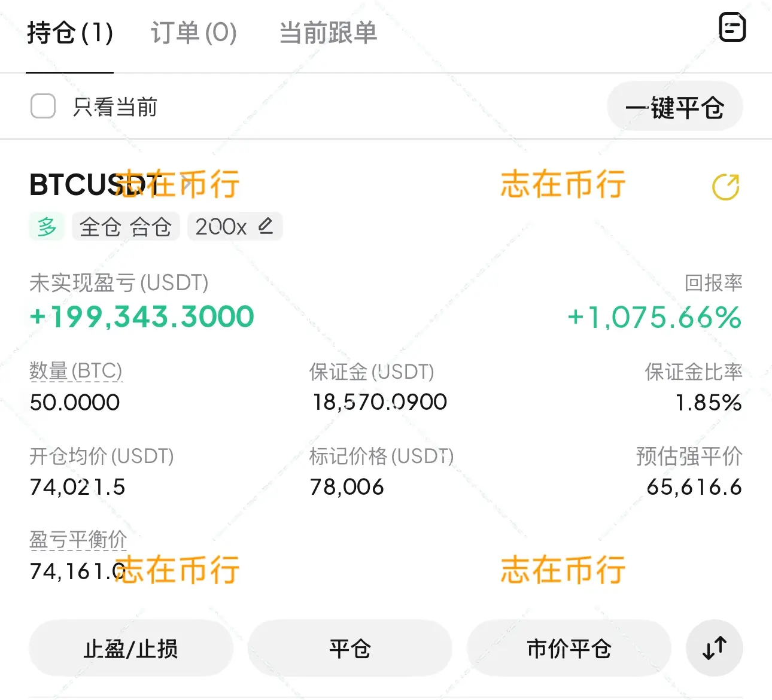Tap the underlined 盈亏平衡价 label
The height and width of the screenshot is (700, 772).
coord(78,540)
